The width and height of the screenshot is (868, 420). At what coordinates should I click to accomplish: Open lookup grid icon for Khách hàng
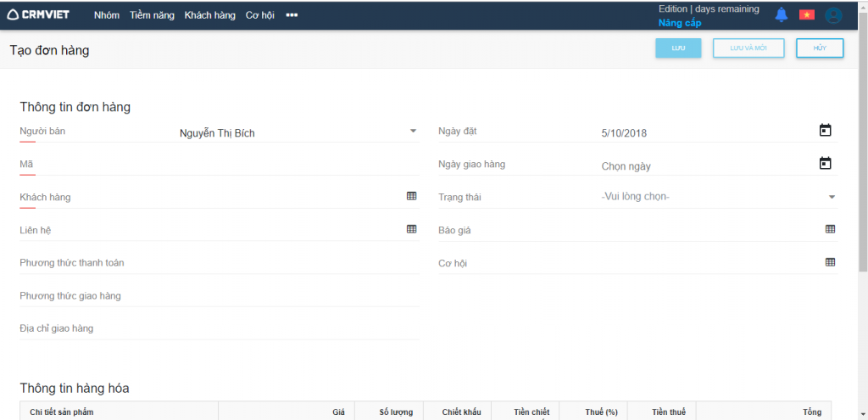coord(411,196)
